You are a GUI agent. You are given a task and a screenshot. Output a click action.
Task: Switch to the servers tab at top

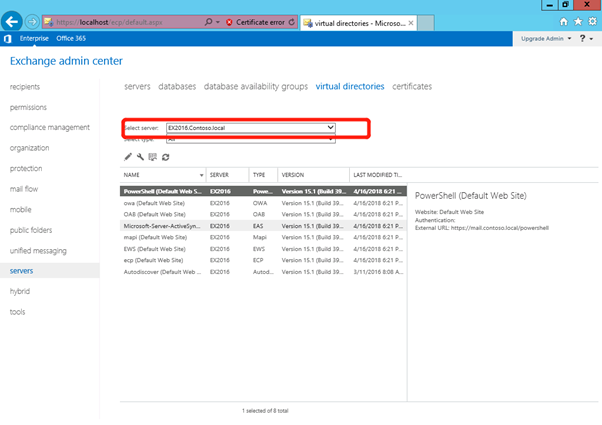[137, 86]
